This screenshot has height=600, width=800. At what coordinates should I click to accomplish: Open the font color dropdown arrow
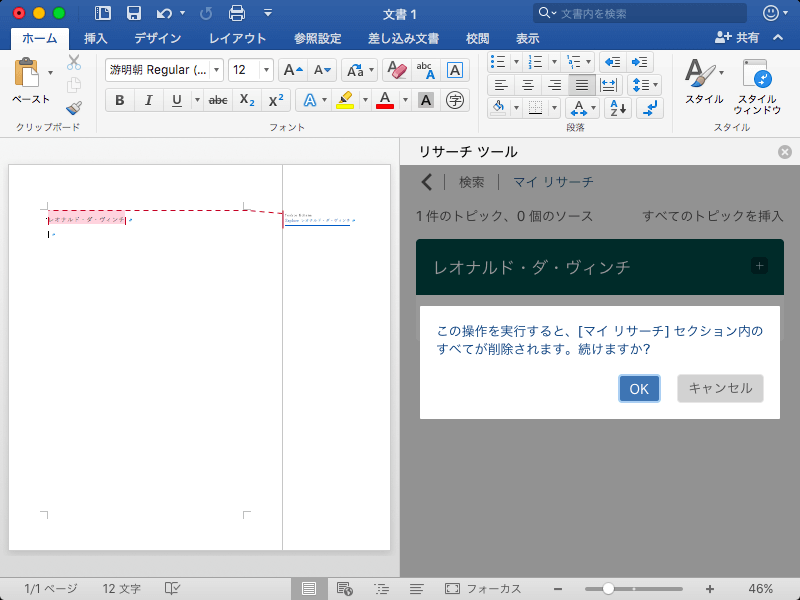(x=405, y=100)
